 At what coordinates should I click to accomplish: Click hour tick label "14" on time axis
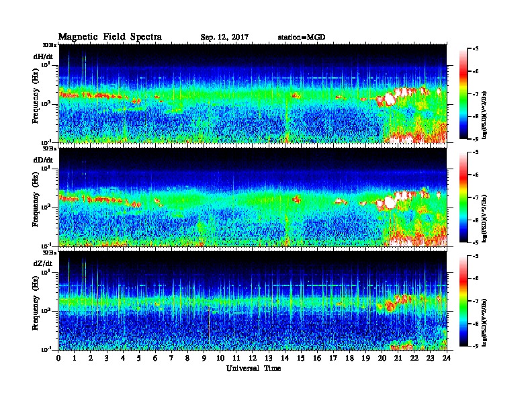point(285,358)
